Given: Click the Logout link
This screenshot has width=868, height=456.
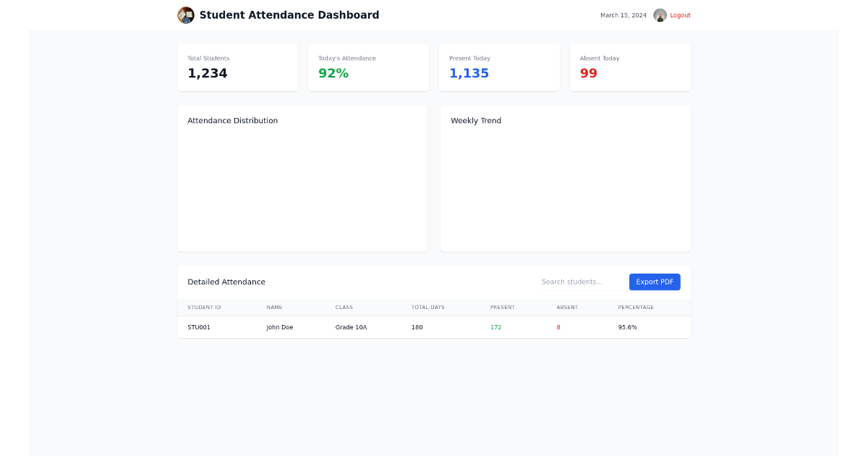Looking at the screenshot, I should (680, 14).
